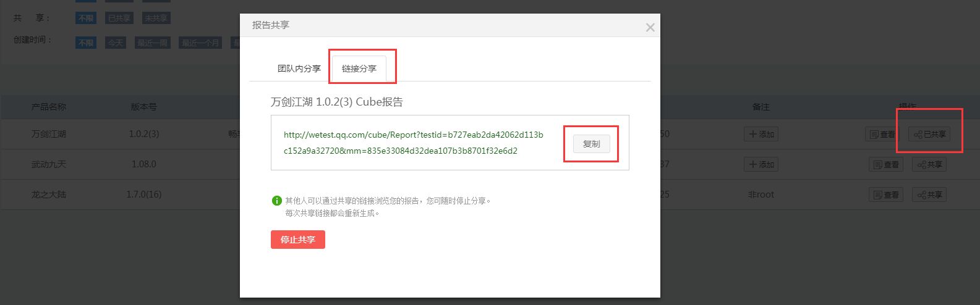Click 查看 view icon for 龙之大陆 row
This screenshot has height=305, width=980.
[x=886, y=194]
